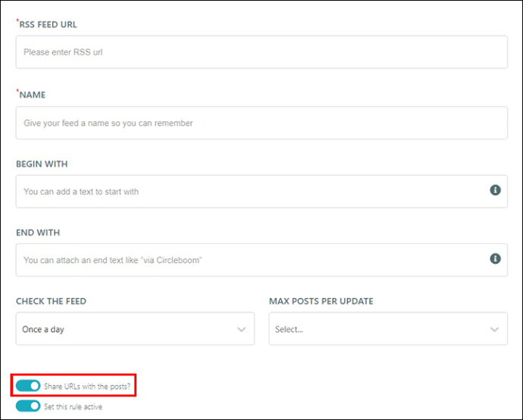
Task: Click the chevron arrow in Check the Feed box
Action: (242, 329)
